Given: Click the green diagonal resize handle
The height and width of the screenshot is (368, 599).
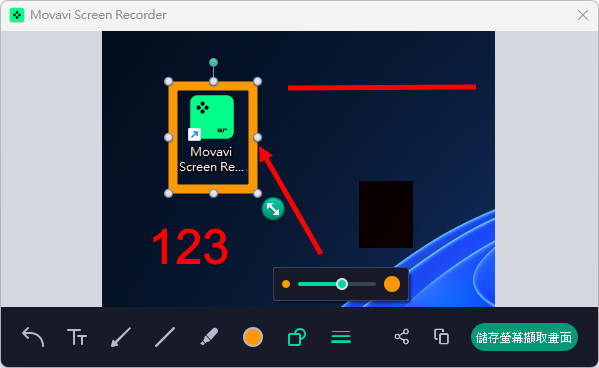Looking at the screenshot, I should coord(273,209).
